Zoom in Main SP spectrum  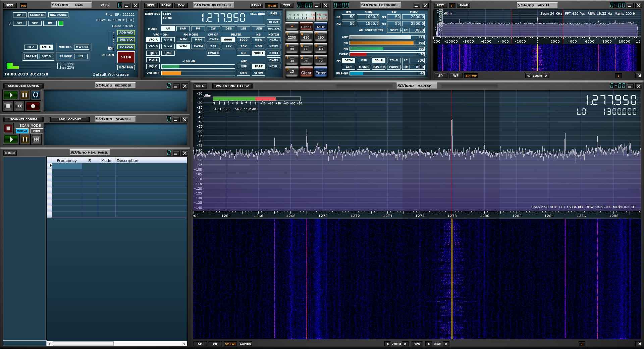(405, 344)
